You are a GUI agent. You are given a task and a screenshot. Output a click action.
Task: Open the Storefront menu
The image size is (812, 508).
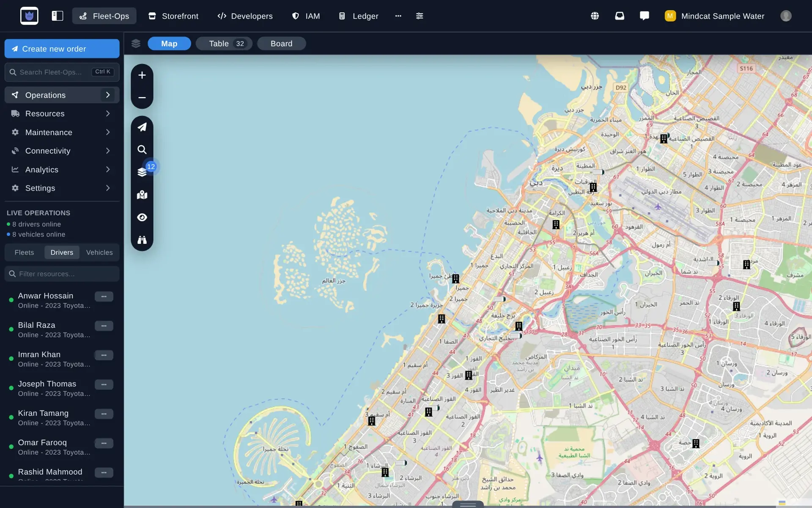(x=173, y=16)
